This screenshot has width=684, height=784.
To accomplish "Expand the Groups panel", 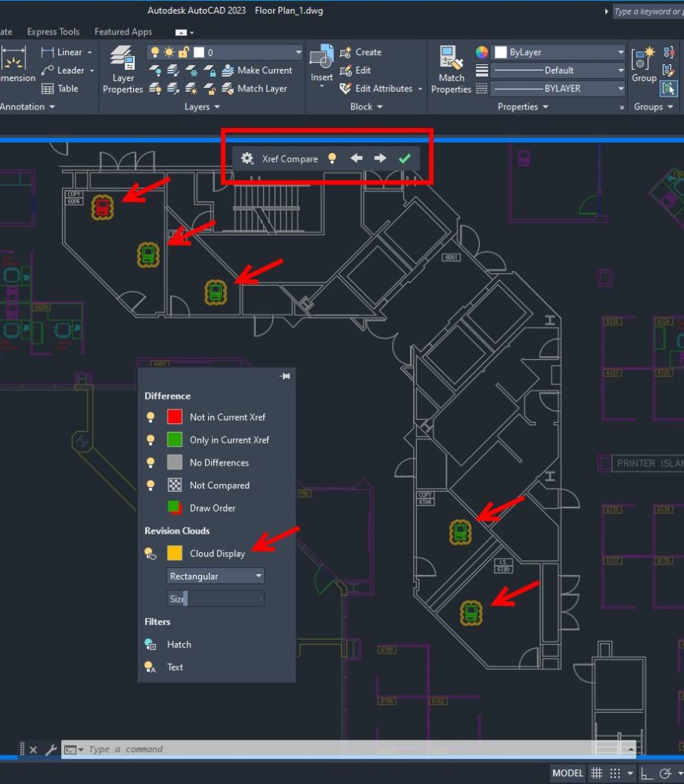I will coord(653,107).
